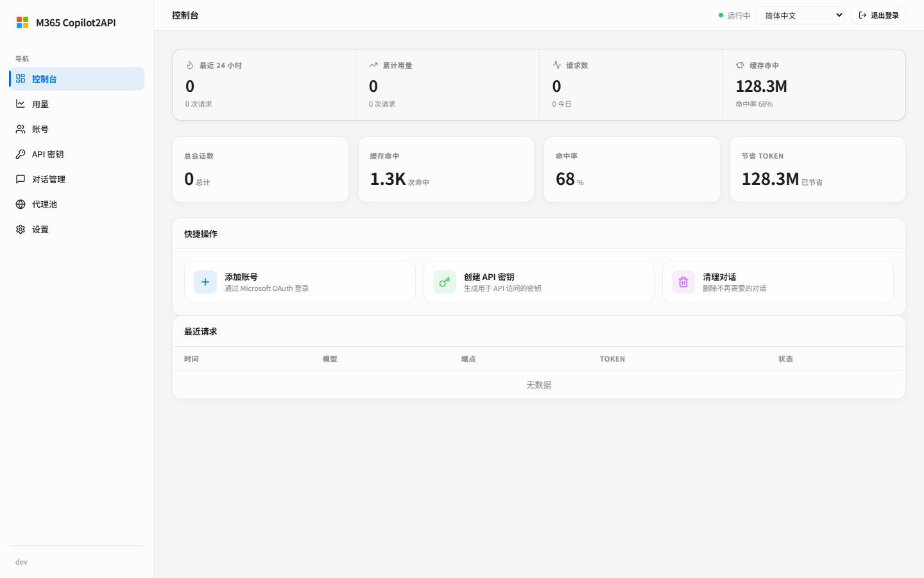Click the 端点 column header

click(x=468, y=359)
